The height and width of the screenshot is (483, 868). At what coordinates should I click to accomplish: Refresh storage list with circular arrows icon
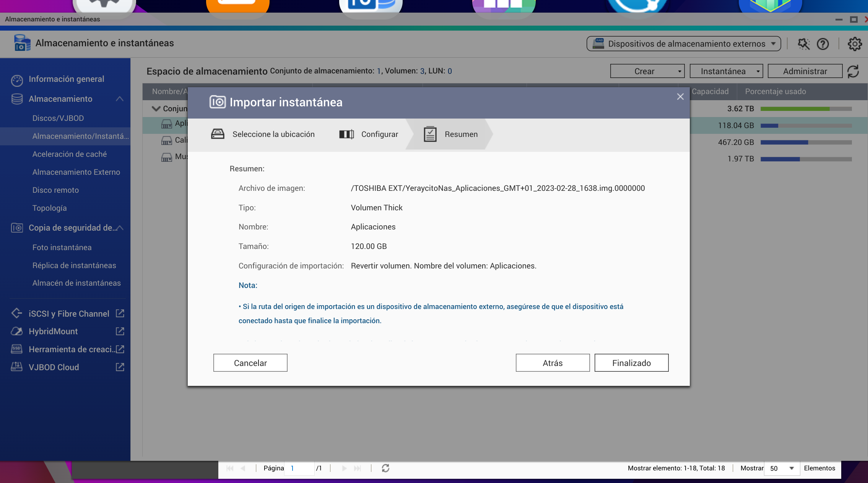click(853, 72)
